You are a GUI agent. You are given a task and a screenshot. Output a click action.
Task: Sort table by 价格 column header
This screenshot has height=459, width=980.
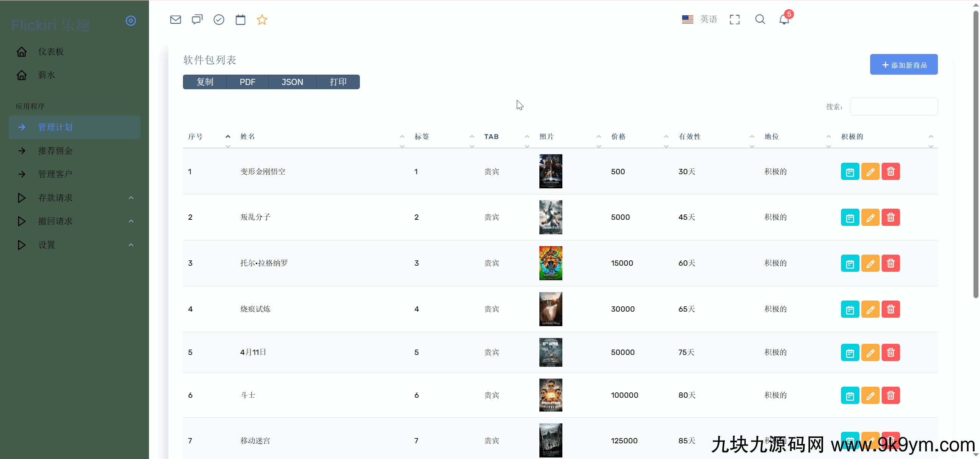click(x=618, y=137)
